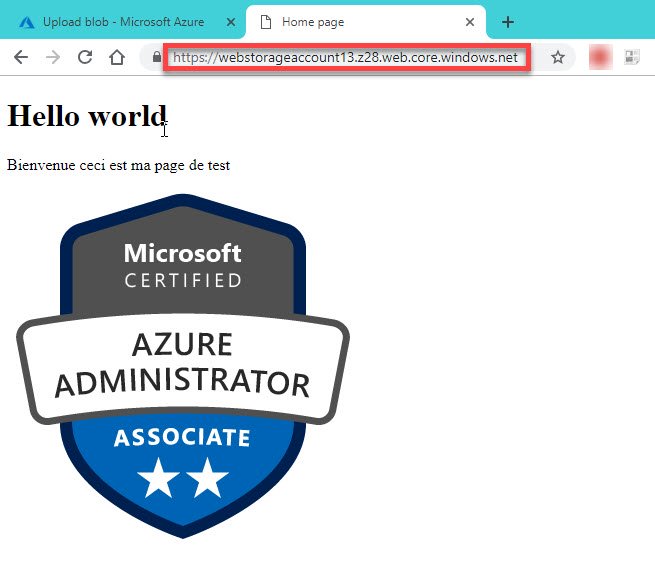
Task: Click the Azure Administrator Associate badge image
Action: [x=183, y=366]
